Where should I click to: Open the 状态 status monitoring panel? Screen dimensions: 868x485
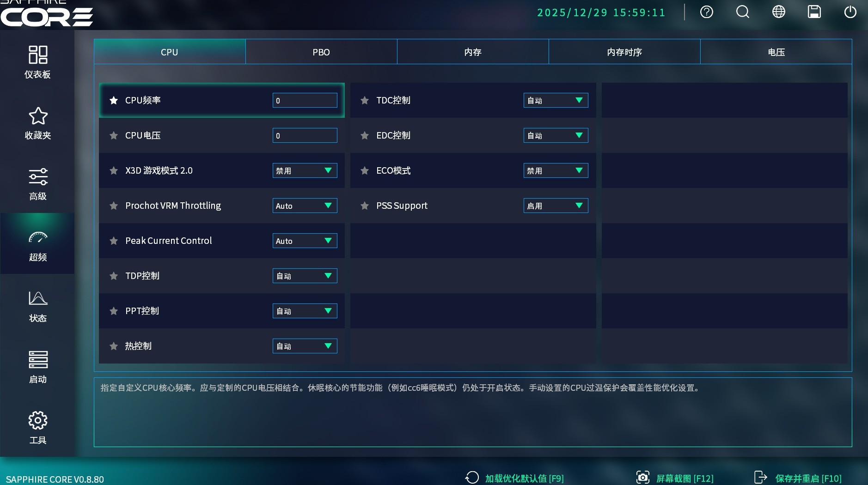pyautogui.click(x=38, y=305)
